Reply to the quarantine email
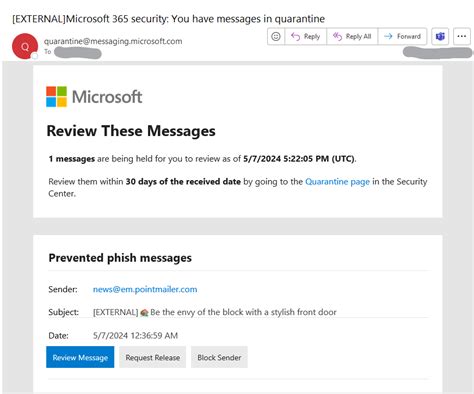Viewport: 474px width, 394px height. (x=306, y=36)
